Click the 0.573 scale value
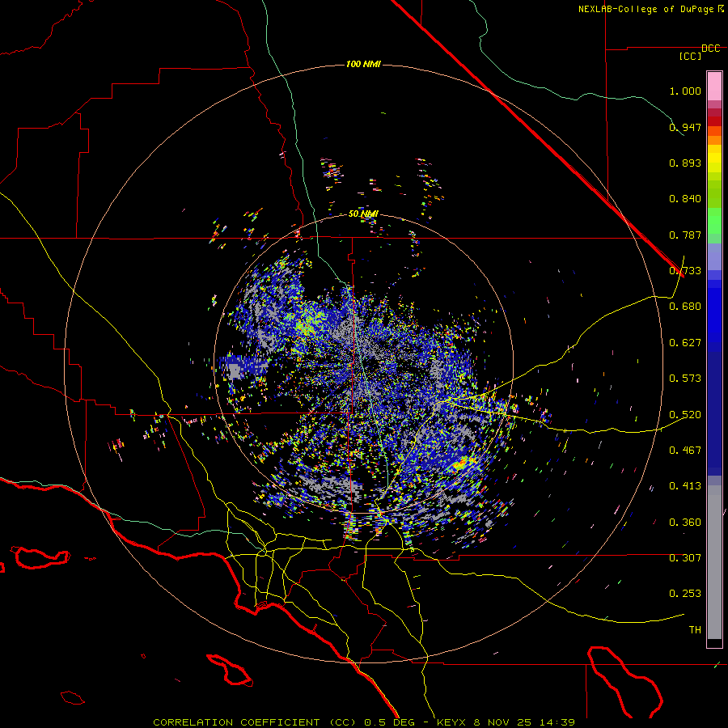Image resolution: width=728 pixels, height=728 pixels. pos(685,379)
